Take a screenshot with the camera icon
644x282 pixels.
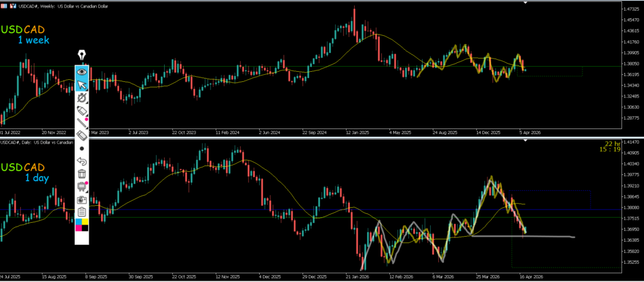pos(82,199)
